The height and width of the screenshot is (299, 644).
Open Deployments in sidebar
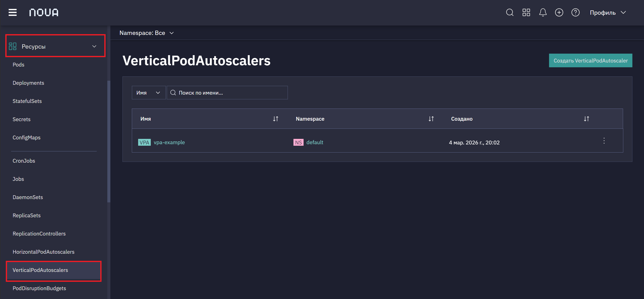[28, 83]
